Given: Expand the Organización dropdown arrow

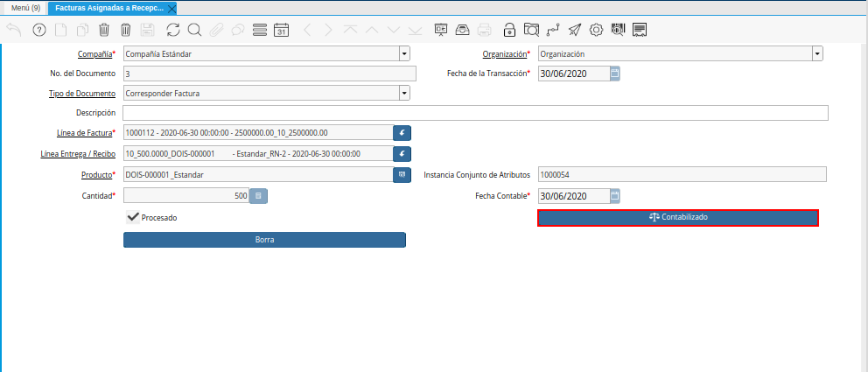Looking at the screenshot, I should click(817, 53).
